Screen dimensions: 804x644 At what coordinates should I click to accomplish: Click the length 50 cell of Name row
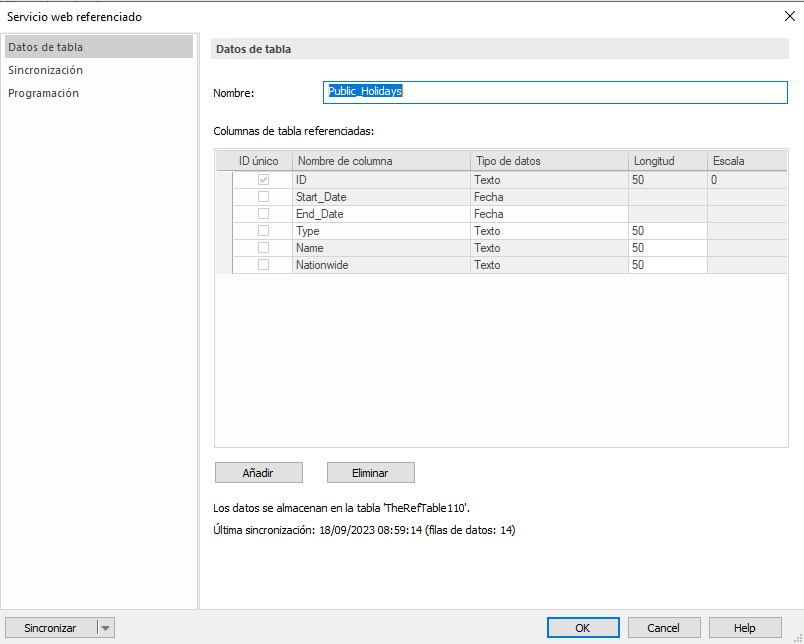(x=668, y=248)
